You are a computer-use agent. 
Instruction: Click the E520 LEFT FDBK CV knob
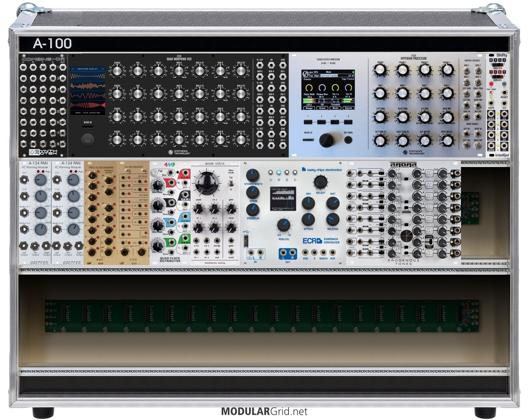(x=381, y=140)
